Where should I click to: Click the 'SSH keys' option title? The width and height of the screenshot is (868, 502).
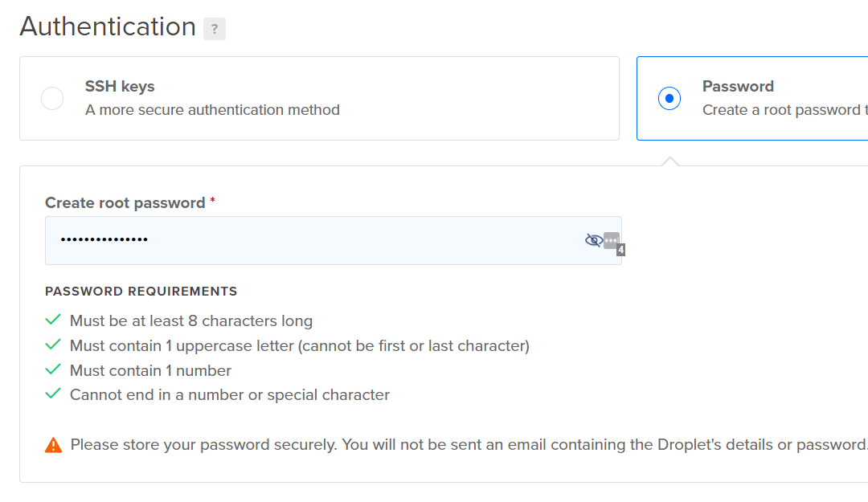click(x=120, y=86)
